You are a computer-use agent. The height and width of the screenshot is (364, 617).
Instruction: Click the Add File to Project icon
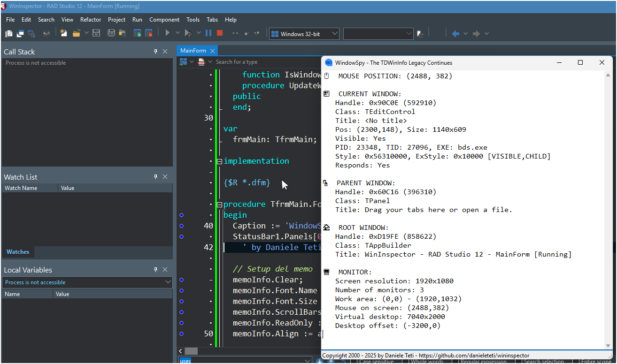click(138, 33)
